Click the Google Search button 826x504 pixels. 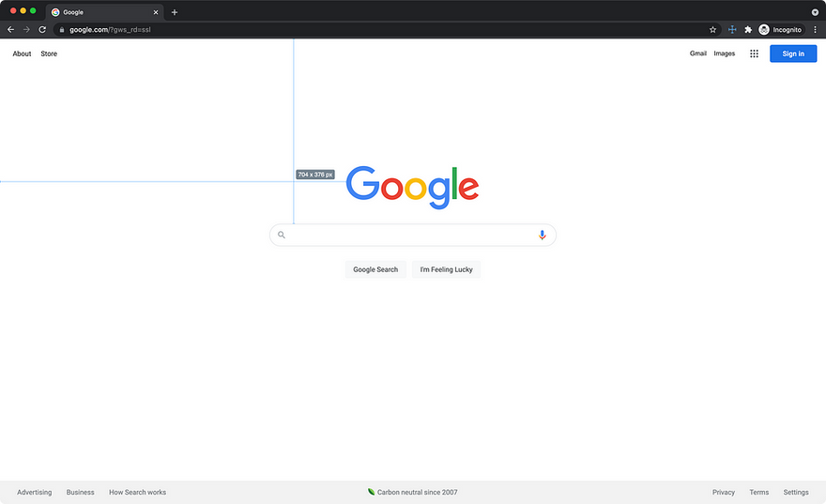click(x=375, y=269)
